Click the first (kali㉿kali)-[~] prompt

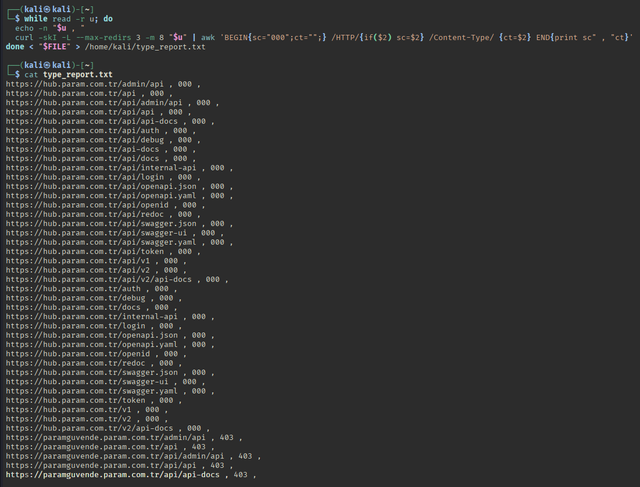point(51,9)
